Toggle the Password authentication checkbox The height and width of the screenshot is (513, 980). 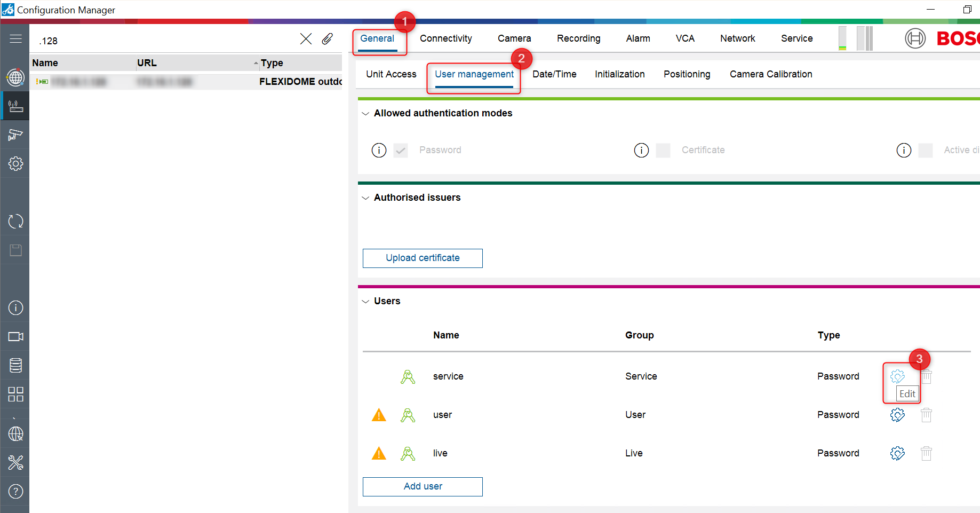pyautogui.click(x=401, y=151)
